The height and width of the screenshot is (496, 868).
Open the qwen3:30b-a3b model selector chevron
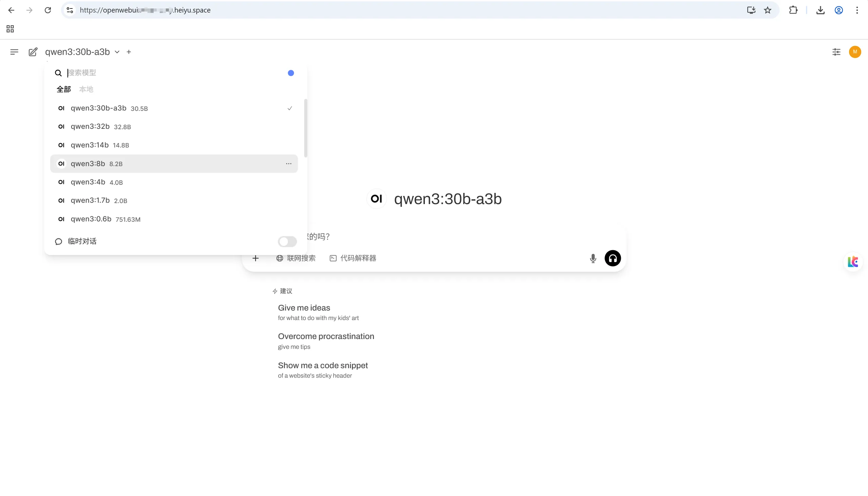(x=117, y=52)
